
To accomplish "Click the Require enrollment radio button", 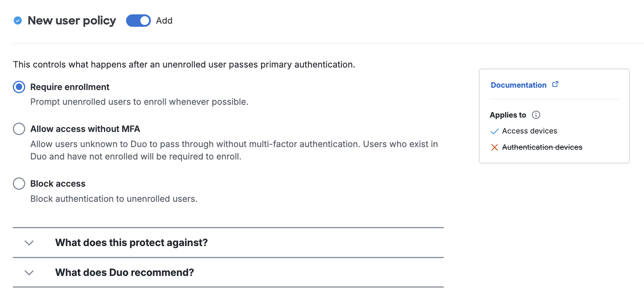I will tap(19, 87).
